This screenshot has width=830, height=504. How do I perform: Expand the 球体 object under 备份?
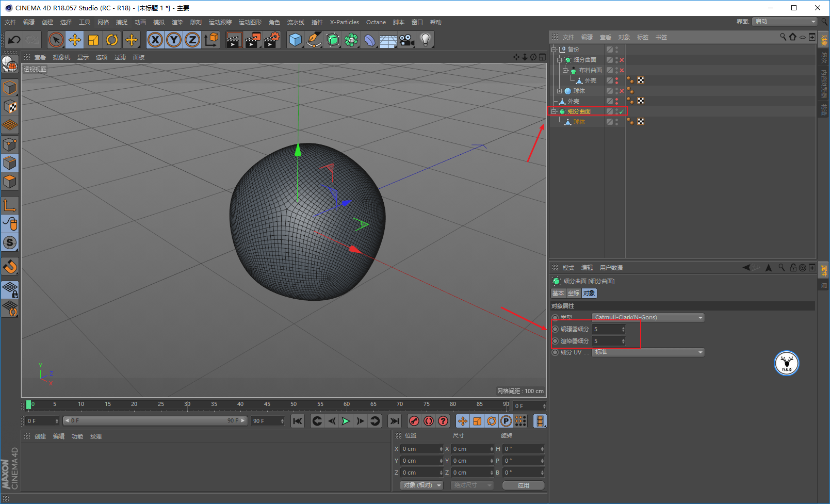[560, 91]
